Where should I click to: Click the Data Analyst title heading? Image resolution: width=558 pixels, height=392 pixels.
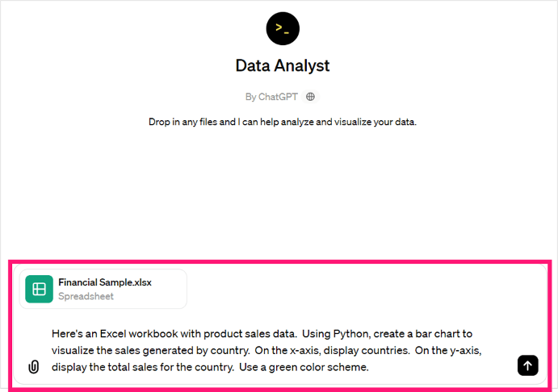pos(283,65)
